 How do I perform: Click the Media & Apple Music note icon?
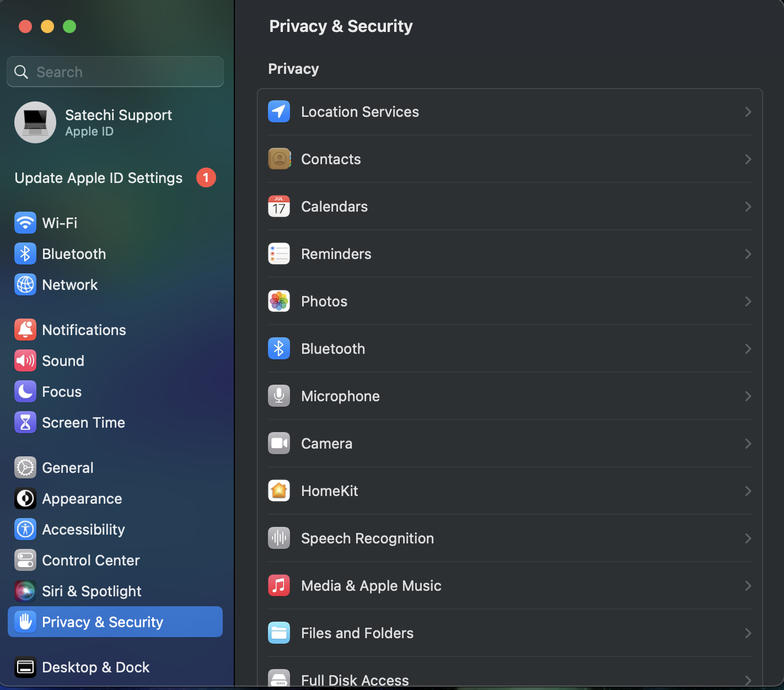coord(279,586)
